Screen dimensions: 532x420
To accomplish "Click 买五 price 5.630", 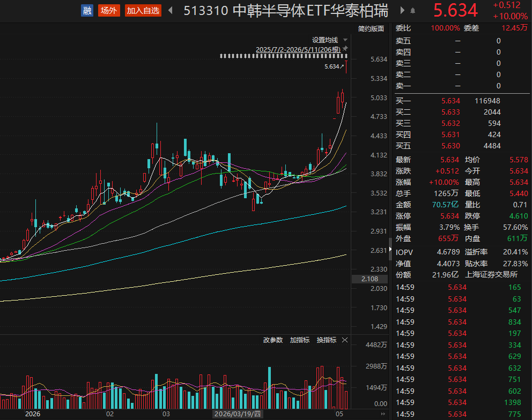I will (450, 146).
